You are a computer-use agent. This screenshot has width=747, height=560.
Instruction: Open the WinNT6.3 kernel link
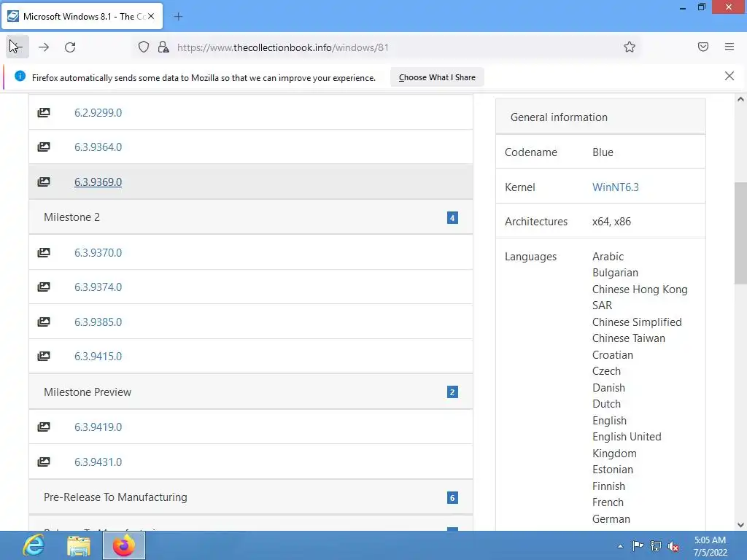coord(615,187)
